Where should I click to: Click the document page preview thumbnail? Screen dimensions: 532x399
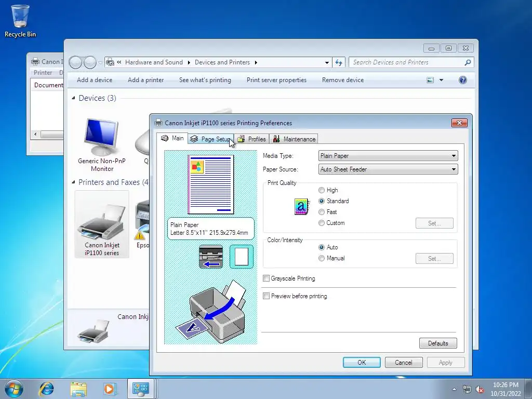[x=211, y=184]
